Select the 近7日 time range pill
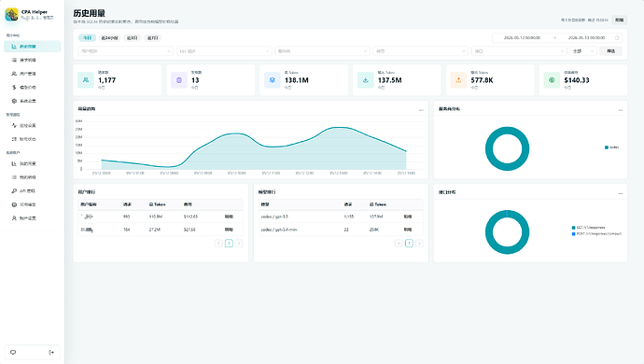Screen dimensions: 644x364 153,37
